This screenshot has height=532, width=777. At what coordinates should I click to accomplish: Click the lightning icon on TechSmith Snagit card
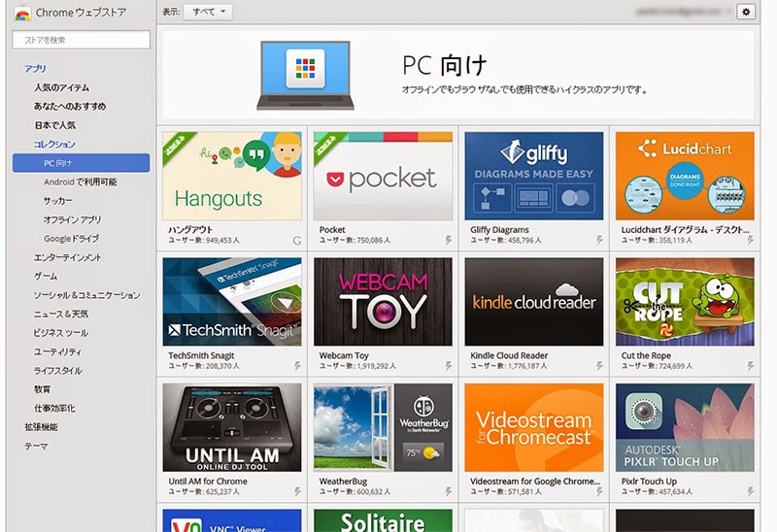[297, 366]
